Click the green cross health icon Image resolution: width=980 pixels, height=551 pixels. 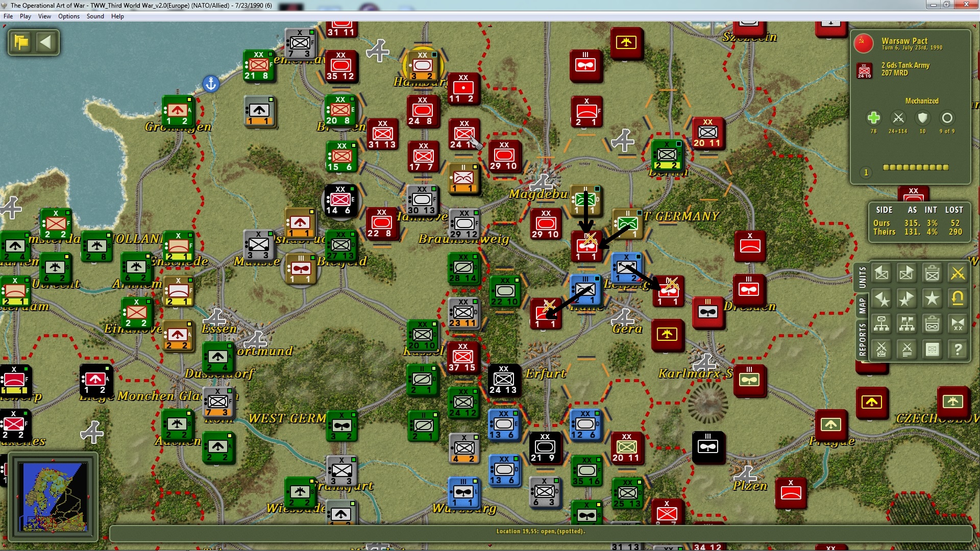(873, 118)
